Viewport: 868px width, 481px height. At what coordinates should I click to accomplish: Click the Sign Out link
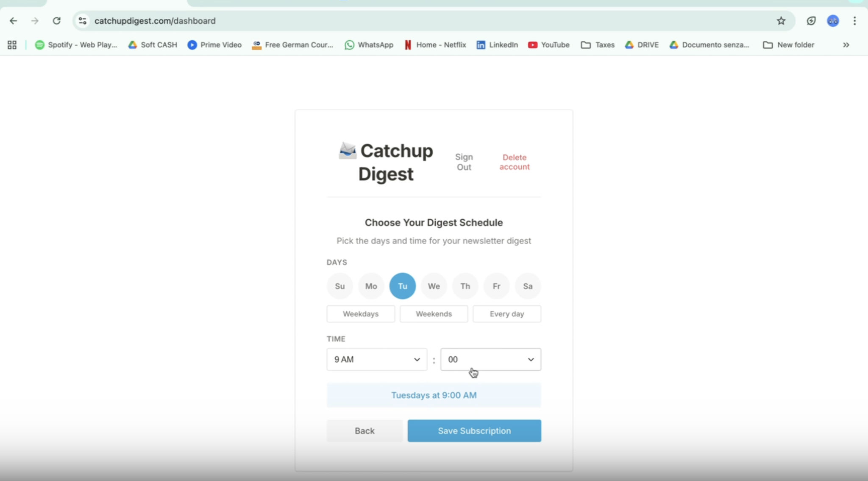[464, 162]
